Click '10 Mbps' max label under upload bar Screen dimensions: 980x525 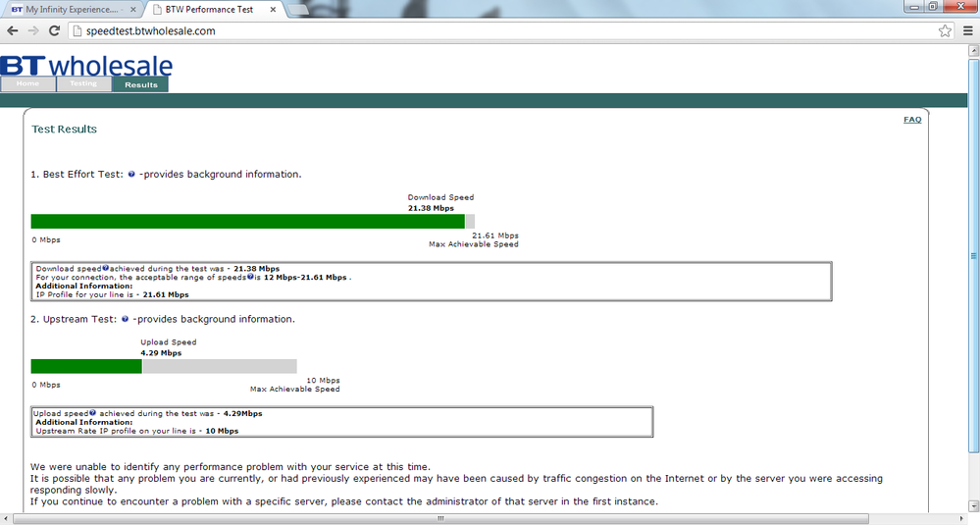tap(323, 381)
